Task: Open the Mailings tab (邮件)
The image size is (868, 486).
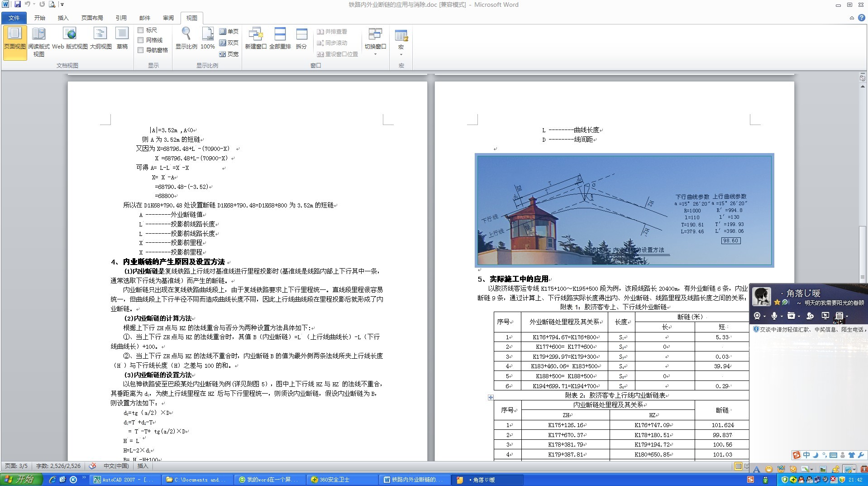Action: coord(145,18)
